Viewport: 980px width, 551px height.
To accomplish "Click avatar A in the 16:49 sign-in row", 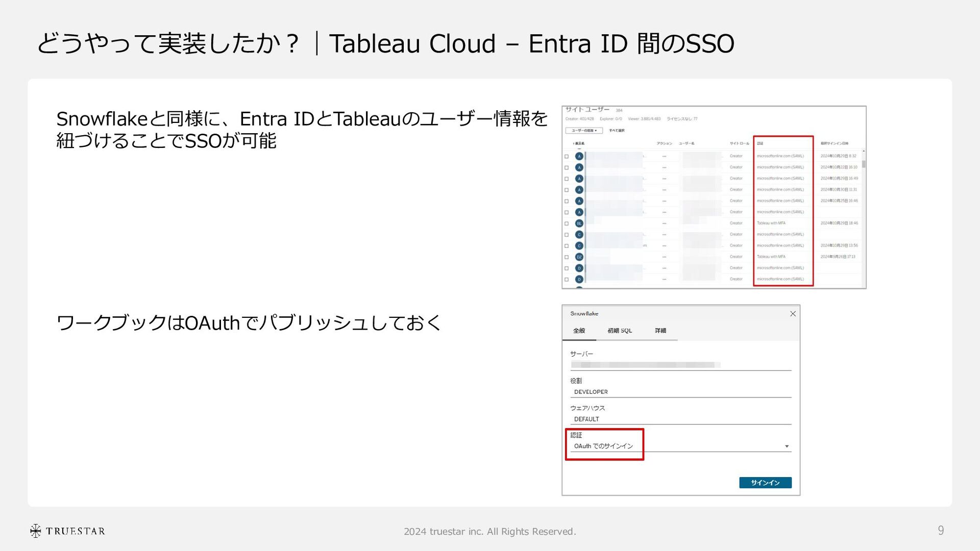I will click(x=579, y=179).
